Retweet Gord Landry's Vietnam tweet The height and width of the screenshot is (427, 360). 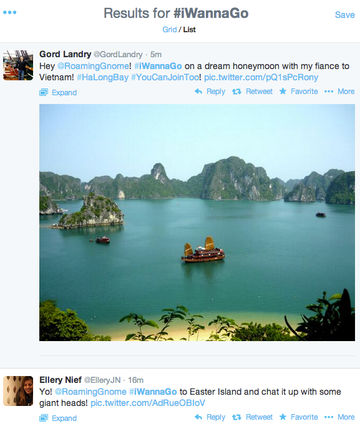point(252,91)
